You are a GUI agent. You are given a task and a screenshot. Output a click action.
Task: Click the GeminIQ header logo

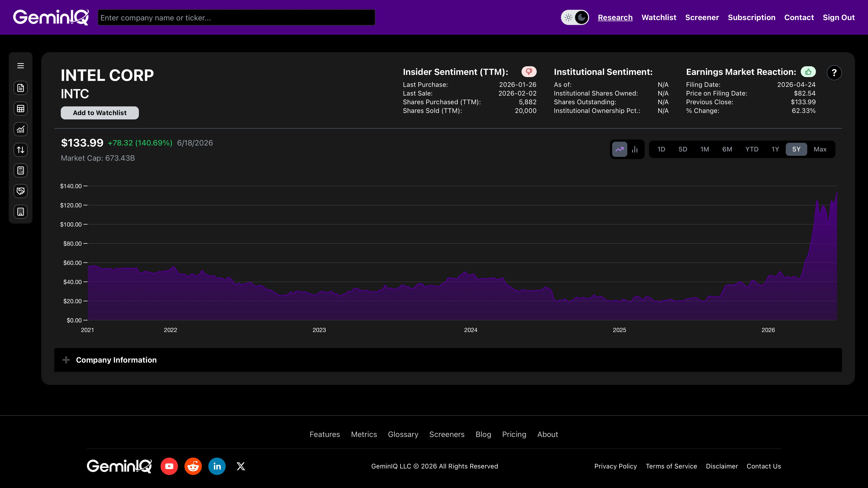(x=51, y=17)
